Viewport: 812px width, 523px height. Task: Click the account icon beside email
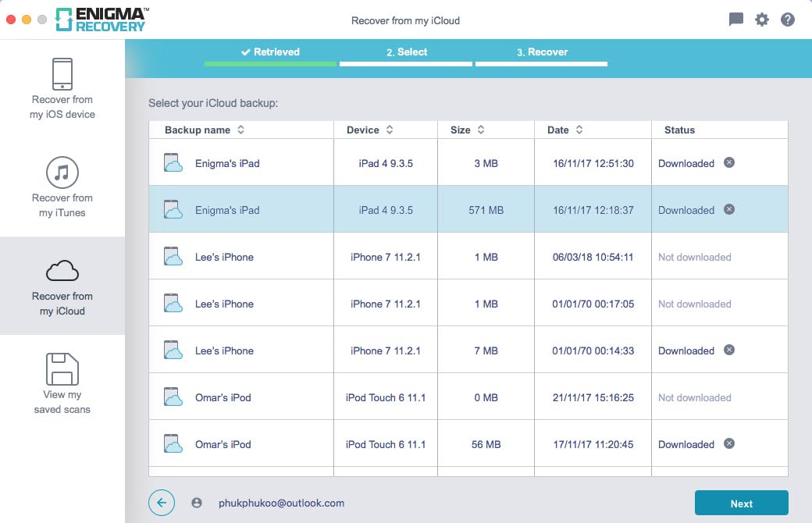click(197, 503)
